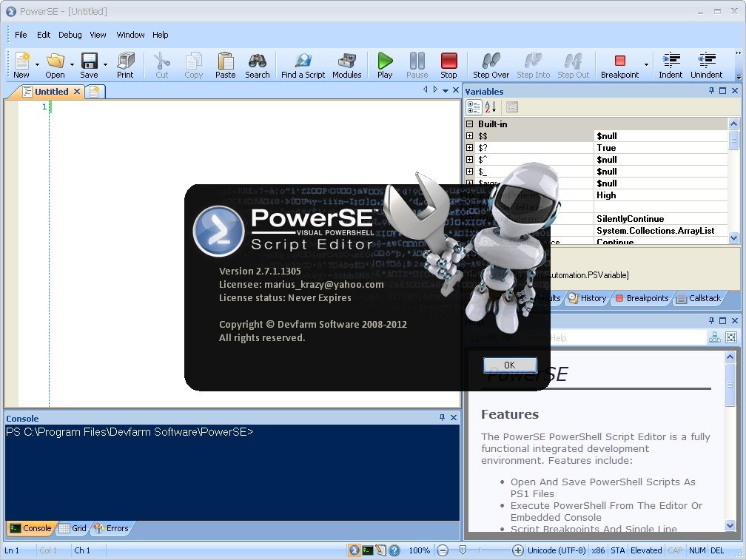The image size is (746, 560).
Task: Open Find a Script tool
Action: (x=303, y=65)
